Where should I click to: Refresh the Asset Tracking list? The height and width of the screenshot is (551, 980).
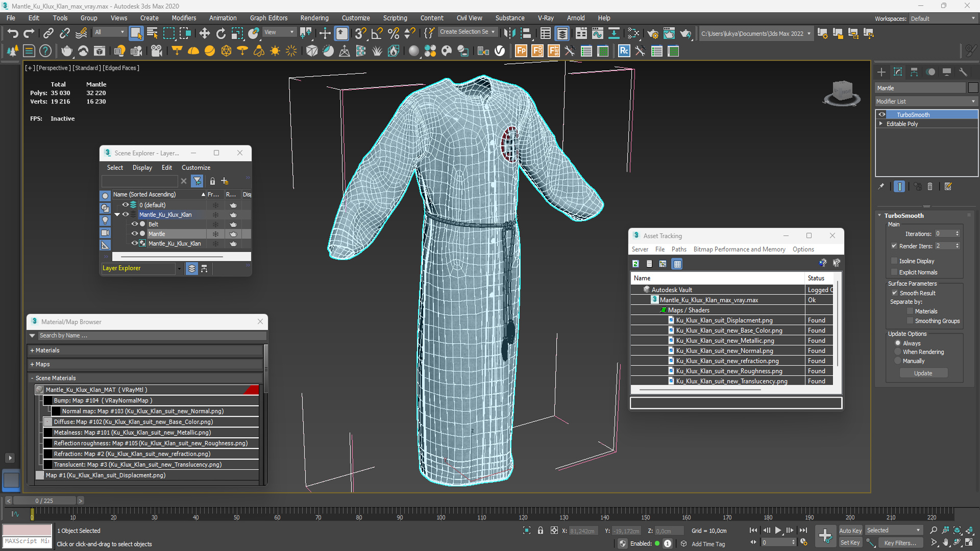pos(635,264)
